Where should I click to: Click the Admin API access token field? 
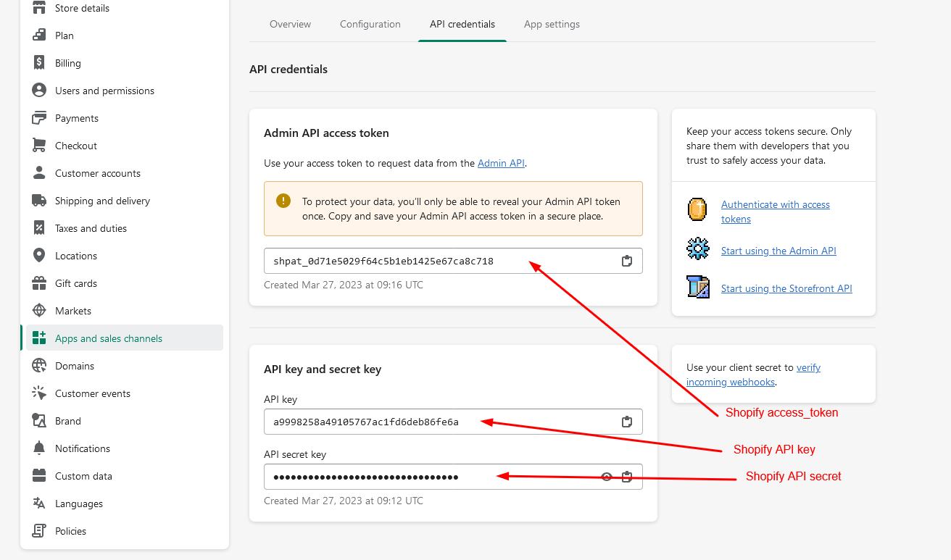pos(435,261)
